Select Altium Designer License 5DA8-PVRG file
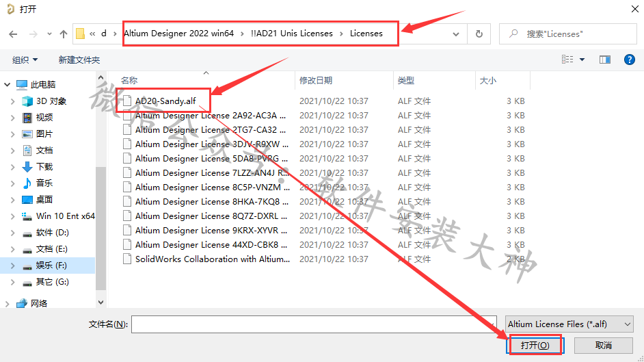 pyautogui.click(x=211, y=159)
